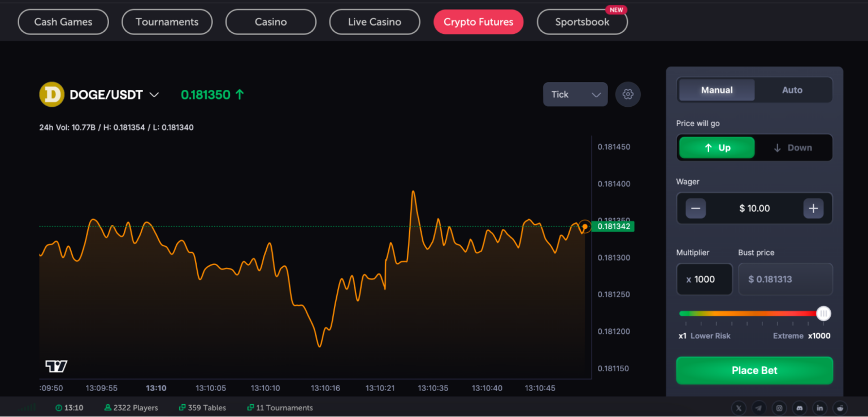The height and width of the screenshot is (417, 868).
Task: Open the Live Casino tab
Action: (374, 22)
